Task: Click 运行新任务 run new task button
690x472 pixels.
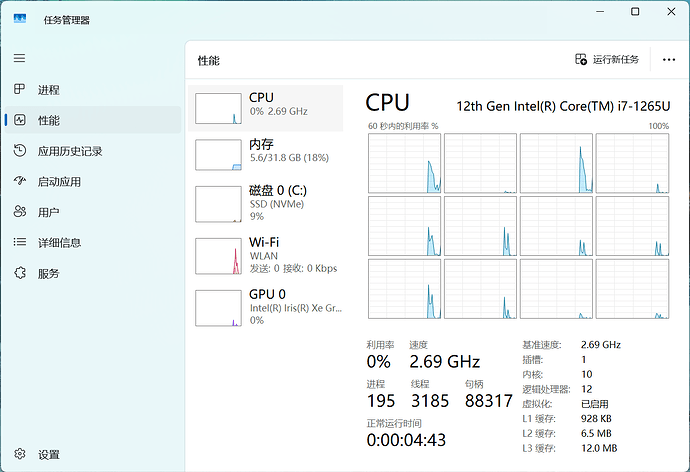Action: pos(607,60)
